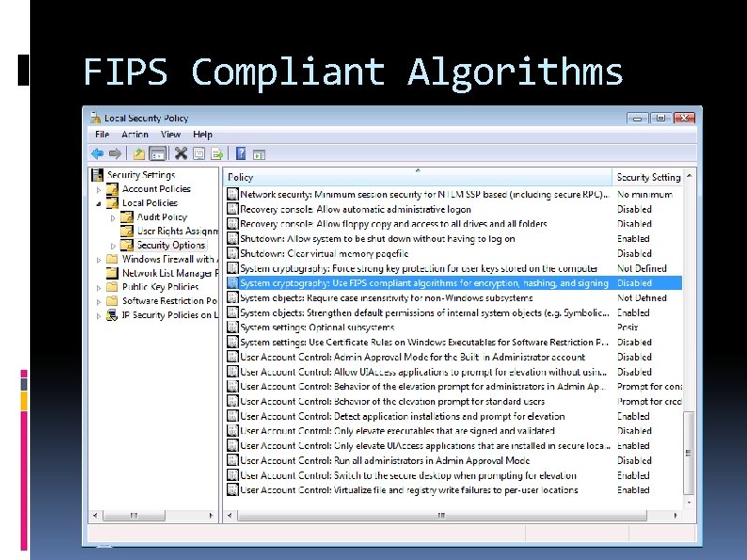Click the policy list scroll right arrow

tap(675, 515)
